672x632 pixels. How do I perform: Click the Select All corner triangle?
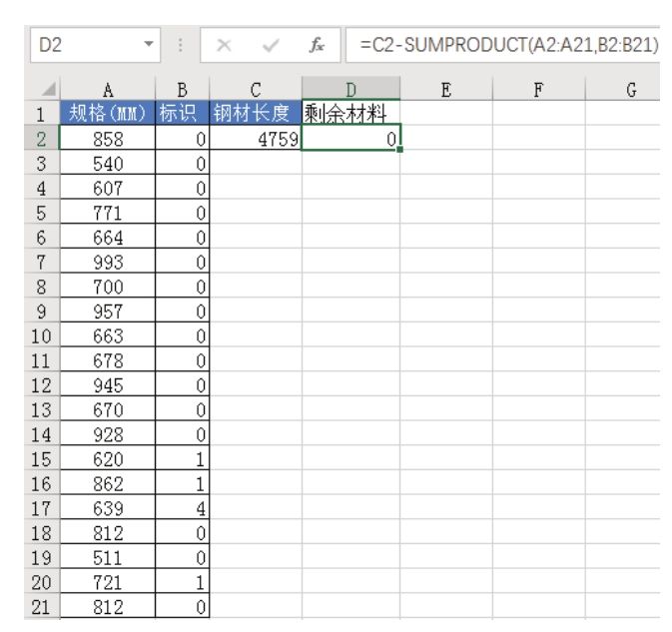click(48, 88)
